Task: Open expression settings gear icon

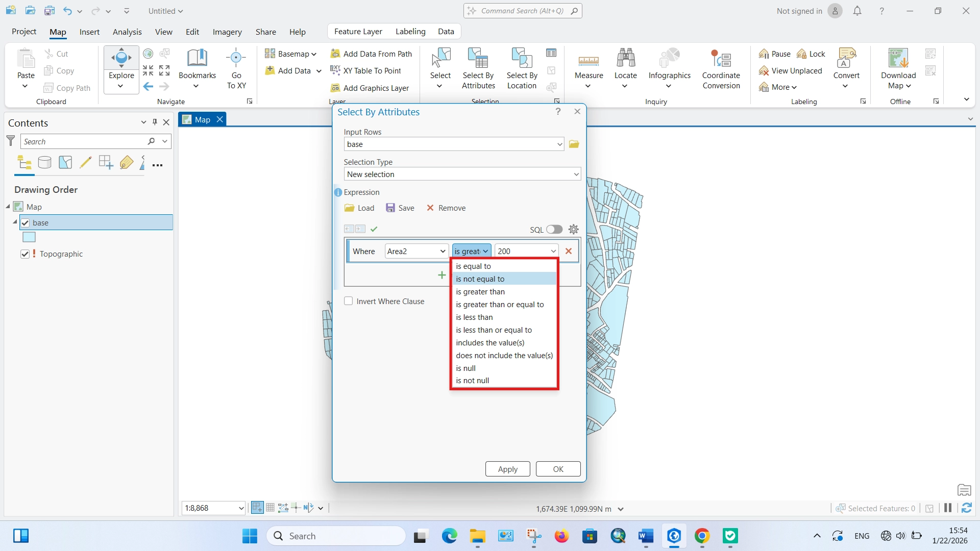Action: pos(573,229)
